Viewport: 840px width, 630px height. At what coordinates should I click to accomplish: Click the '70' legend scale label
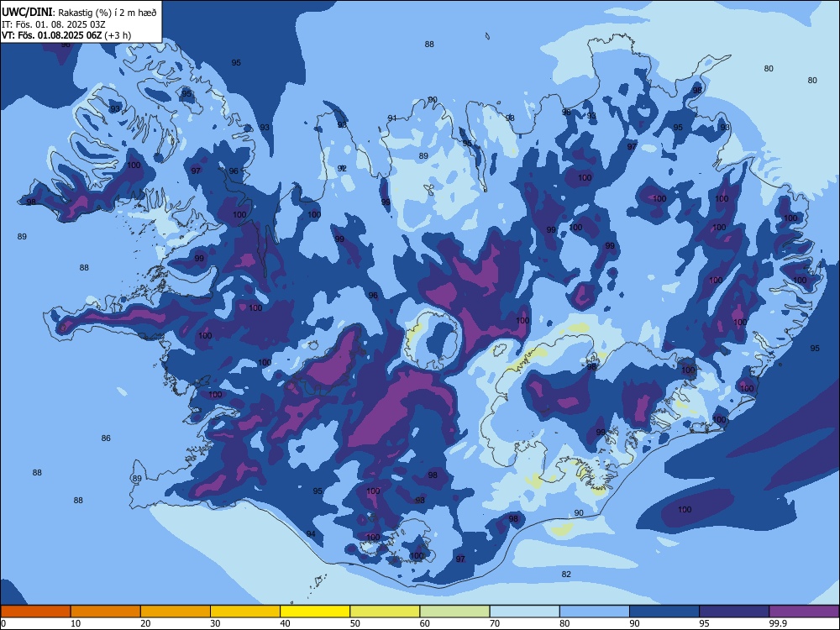point(495,623)
